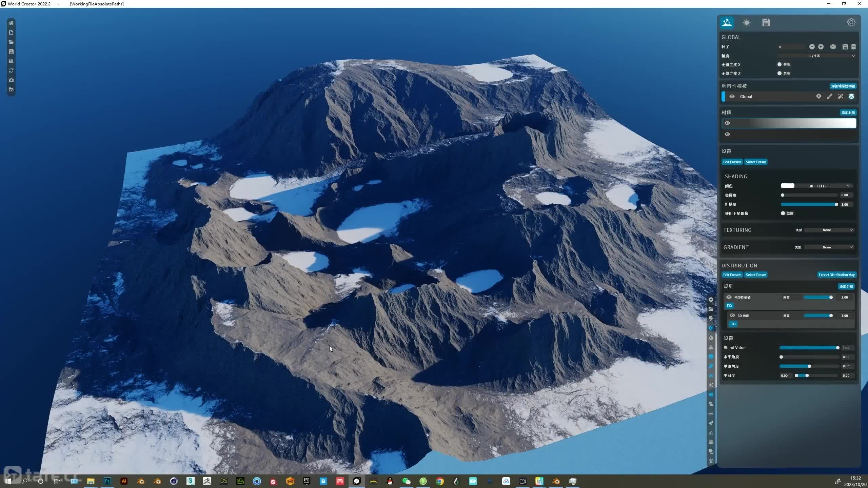Toggle eye on 地带性植被 distribution rule
This screenshot has height=488, width=868.
pos(729,297)
